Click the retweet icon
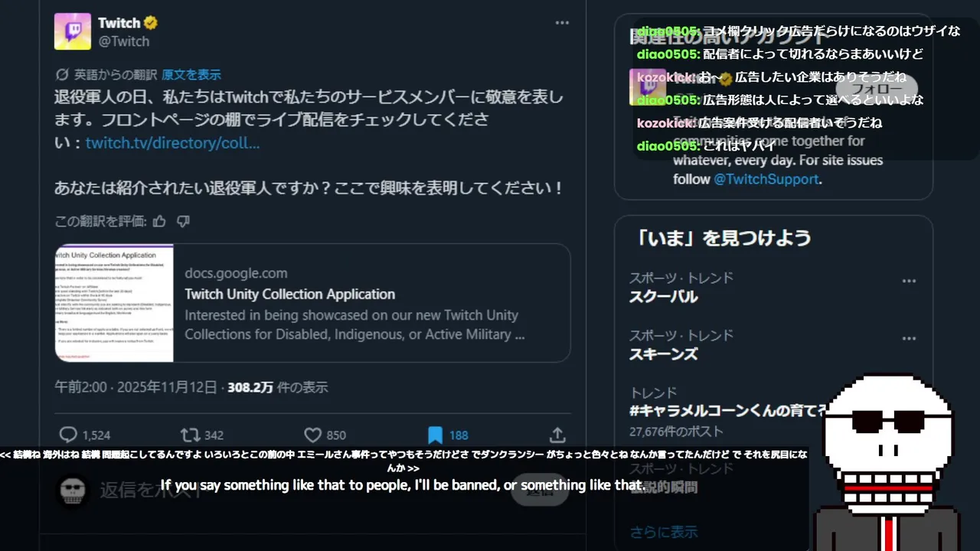Image resolution: width=980 pixels, height=551 pixels. point(190,435)
